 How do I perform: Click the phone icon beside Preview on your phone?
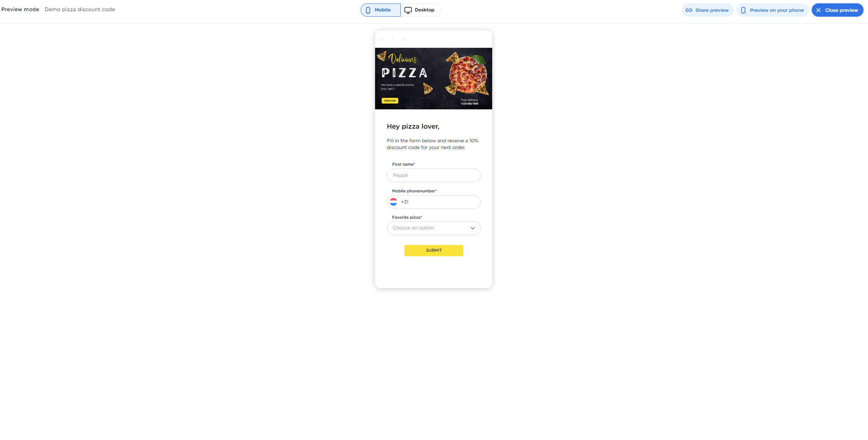[743, 10]
